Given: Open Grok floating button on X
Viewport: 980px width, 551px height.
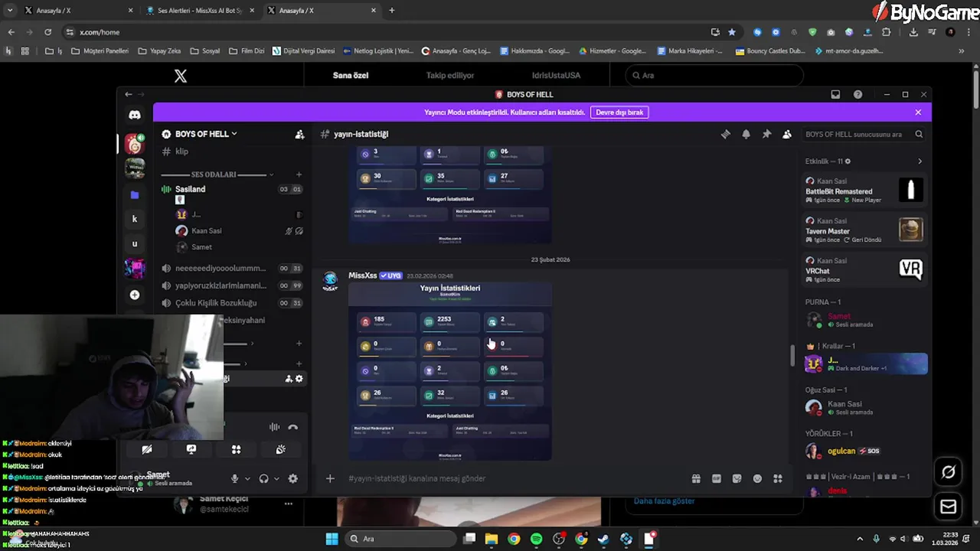Looking at the screenshot, I should 949,472.
